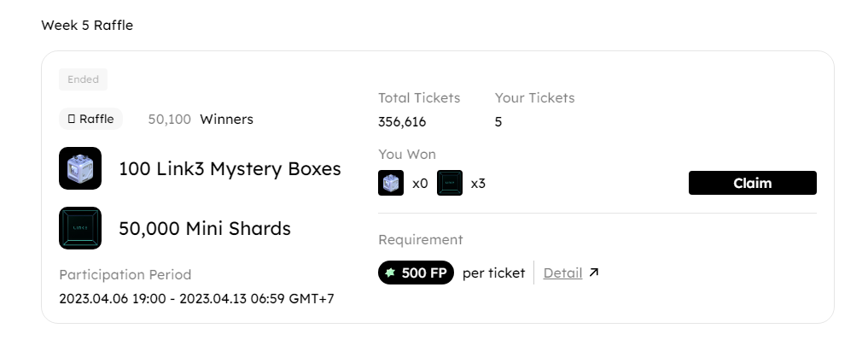Click the Raffle tag icon
This screenshot has height=346, width=868.
coord(72,119)
